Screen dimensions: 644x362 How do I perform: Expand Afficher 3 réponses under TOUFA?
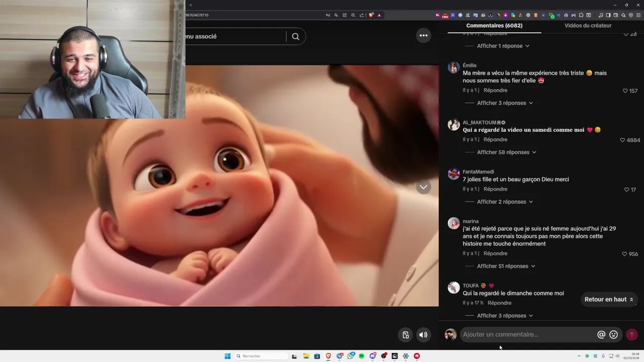click(x=505, y=316)
